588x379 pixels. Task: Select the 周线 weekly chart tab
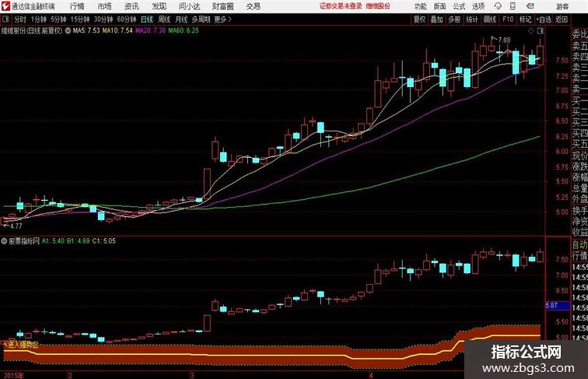164,19
